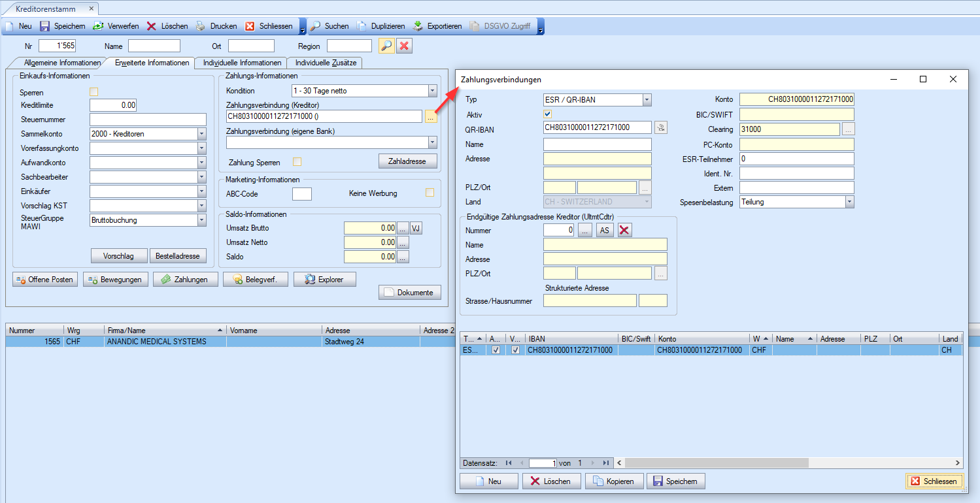Clear Nummer with red X next to AS

625,230
